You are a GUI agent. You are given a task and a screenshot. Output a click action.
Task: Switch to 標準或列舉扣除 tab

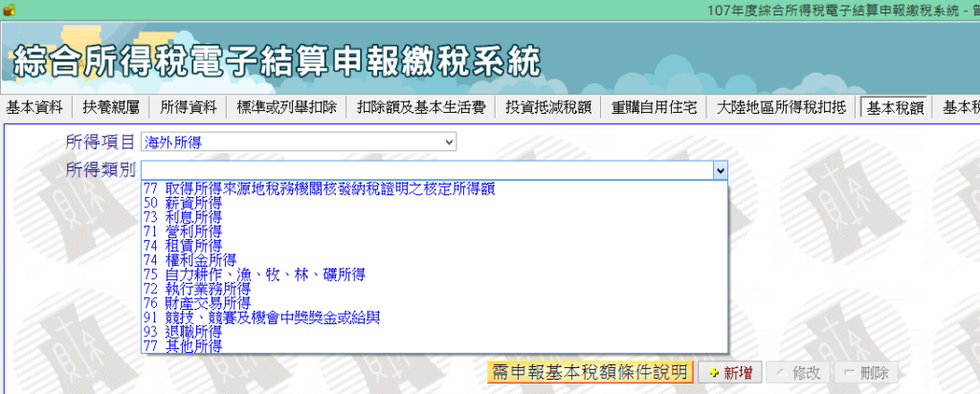tap(287, 107)
